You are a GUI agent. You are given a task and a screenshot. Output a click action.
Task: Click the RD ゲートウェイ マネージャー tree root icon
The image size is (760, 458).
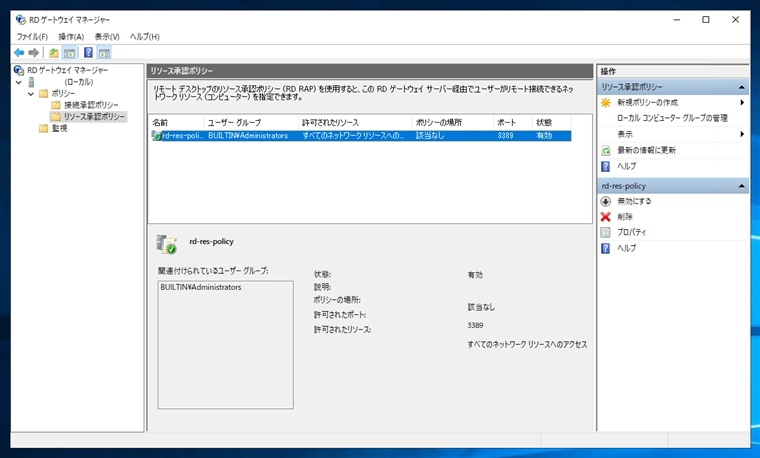[x=19, y=70]
